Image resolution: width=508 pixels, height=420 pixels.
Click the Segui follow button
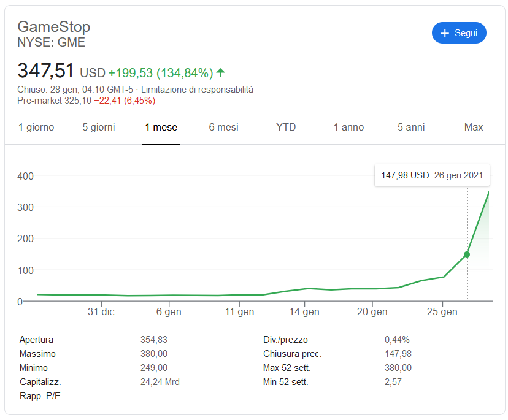pyautogui.click(x=459, y=33)
